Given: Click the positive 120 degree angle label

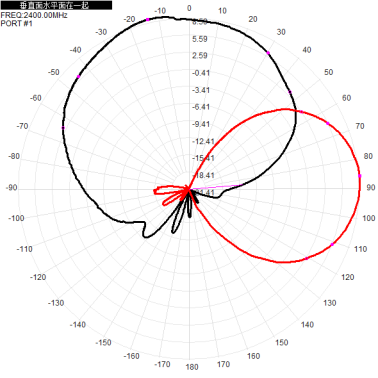Looking at the screenshot, I should tap(348, 277).
